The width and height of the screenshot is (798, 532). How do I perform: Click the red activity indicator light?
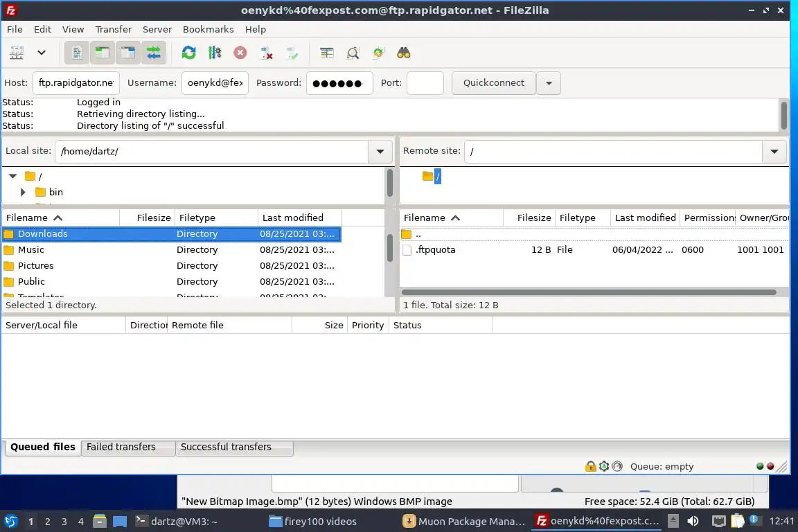coord(770,465)
